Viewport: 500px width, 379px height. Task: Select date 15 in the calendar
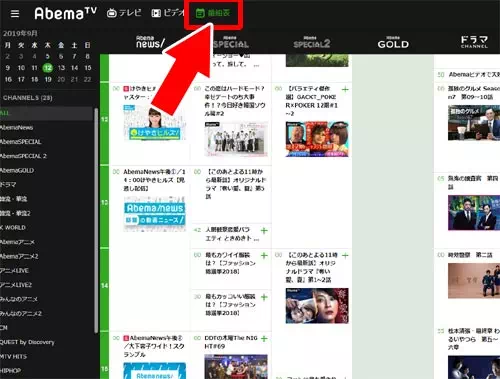click(88, 68)
